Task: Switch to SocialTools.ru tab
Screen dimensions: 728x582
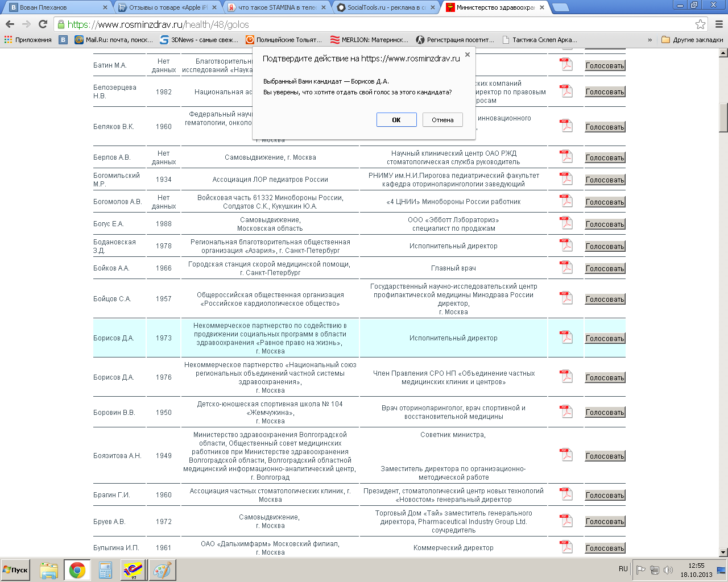Action: tap(386, 7)
